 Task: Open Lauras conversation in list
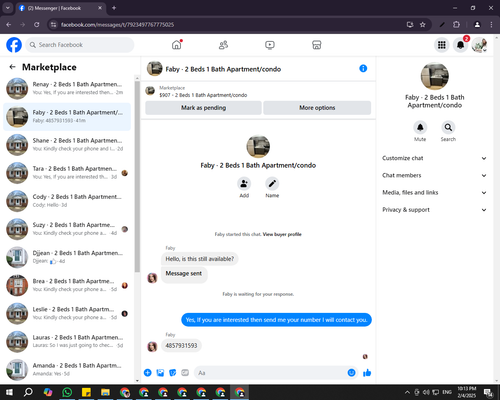coord(67,341)
